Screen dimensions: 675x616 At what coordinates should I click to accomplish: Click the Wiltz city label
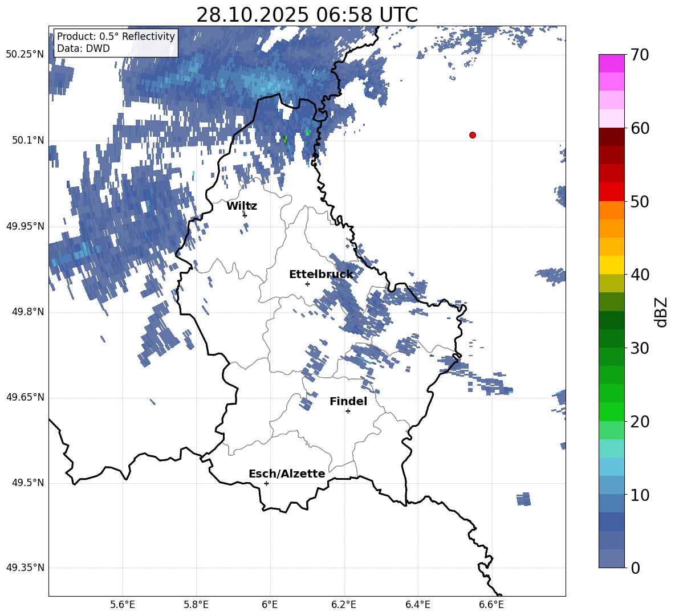242,206
